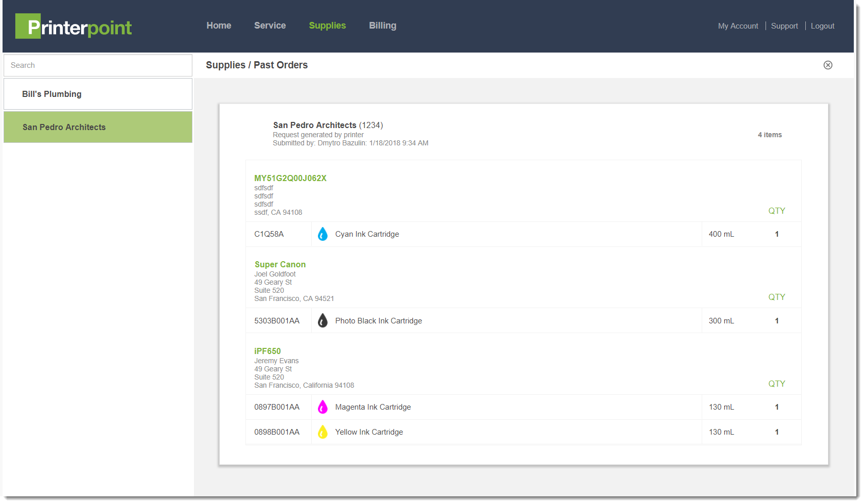Log out of Printerpoint
This screenshot has height=504, width=864.
coord(822,26)
